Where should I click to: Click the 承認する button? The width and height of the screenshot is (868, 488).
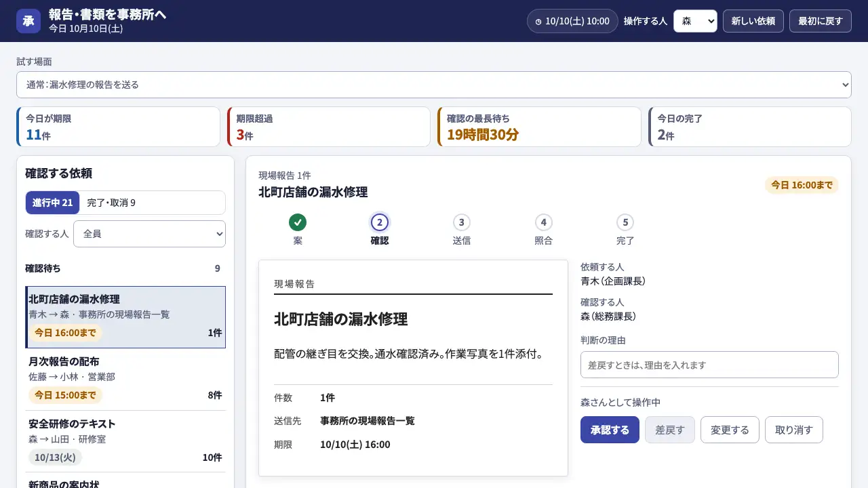point(610,430)
